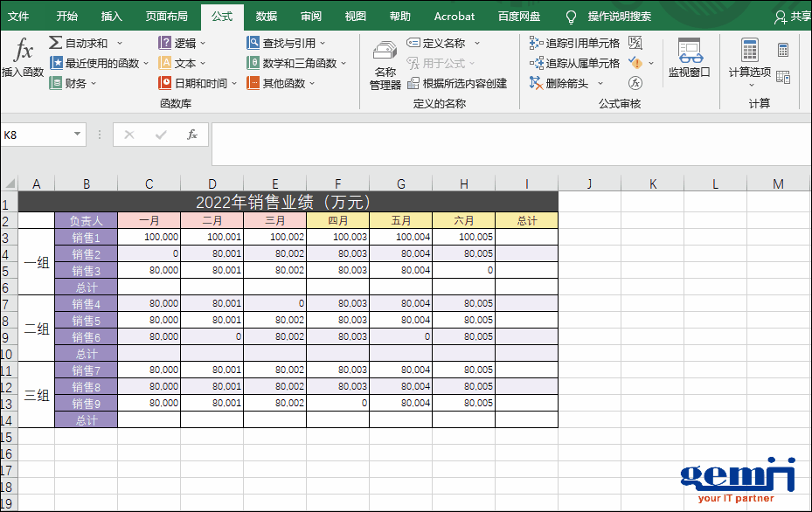This screenshot has height=512, width=812.
Task: Click Trace Precedents (追踪引用单元格)
Action: (x=575, y=43)
